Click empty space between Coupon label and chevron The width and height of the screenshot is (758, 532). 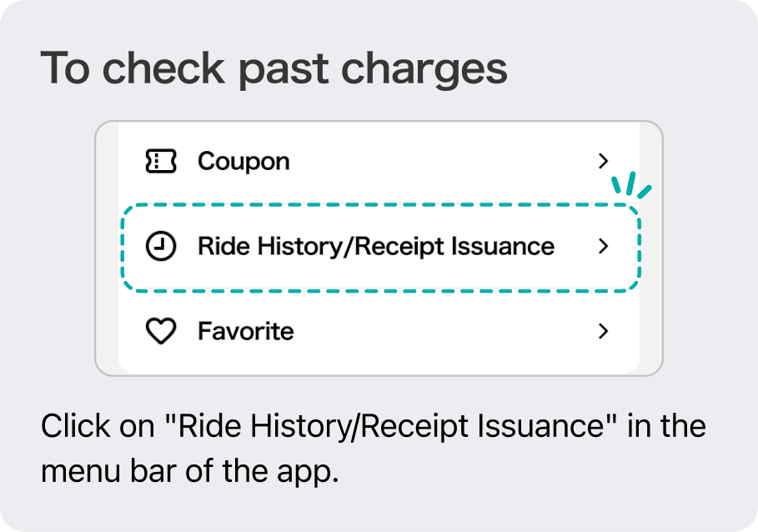coord(442,161)
